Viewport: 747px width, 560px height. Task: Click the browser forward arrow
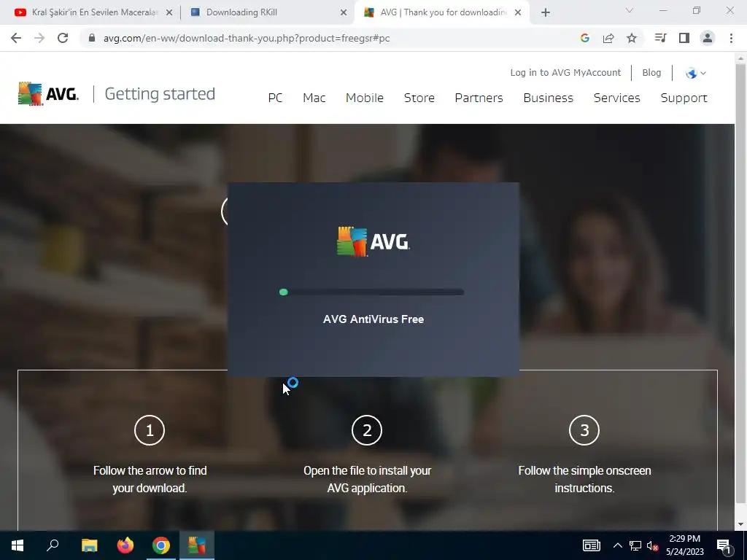(39, 38)
